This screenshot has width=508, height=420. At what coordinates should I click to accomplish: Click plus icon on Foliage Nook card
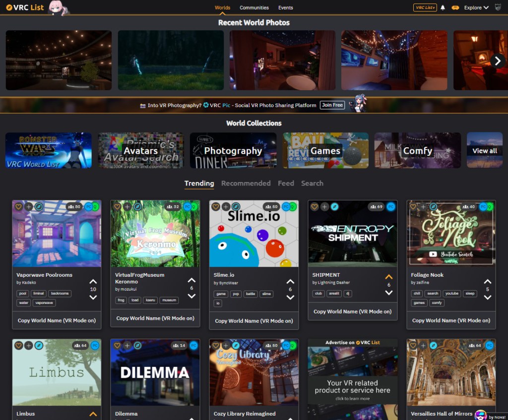point(423,207)
